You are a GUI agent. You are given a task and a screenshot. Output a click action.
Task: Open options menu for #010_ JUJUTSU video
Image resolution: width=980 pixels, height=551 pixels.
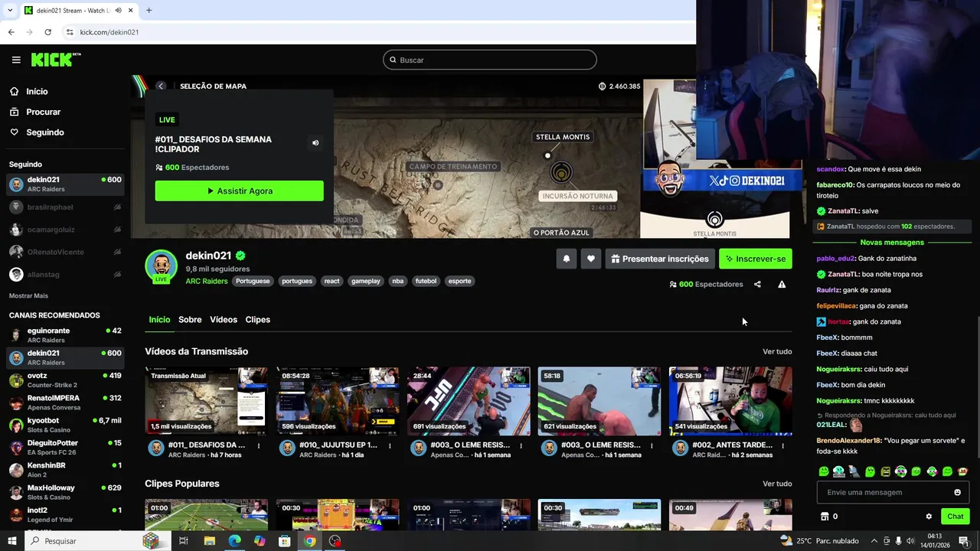point(390,445)
